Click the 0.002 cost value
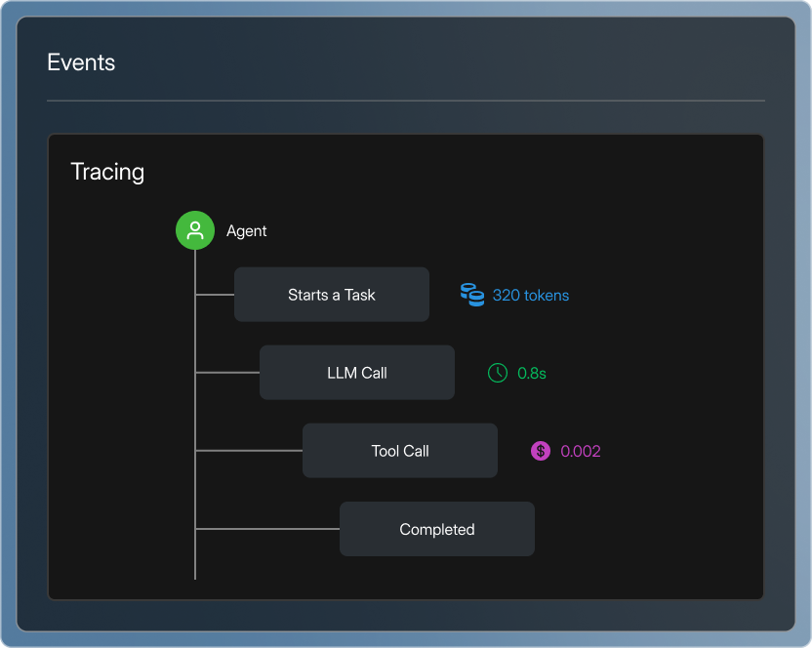 coord(581,451)
